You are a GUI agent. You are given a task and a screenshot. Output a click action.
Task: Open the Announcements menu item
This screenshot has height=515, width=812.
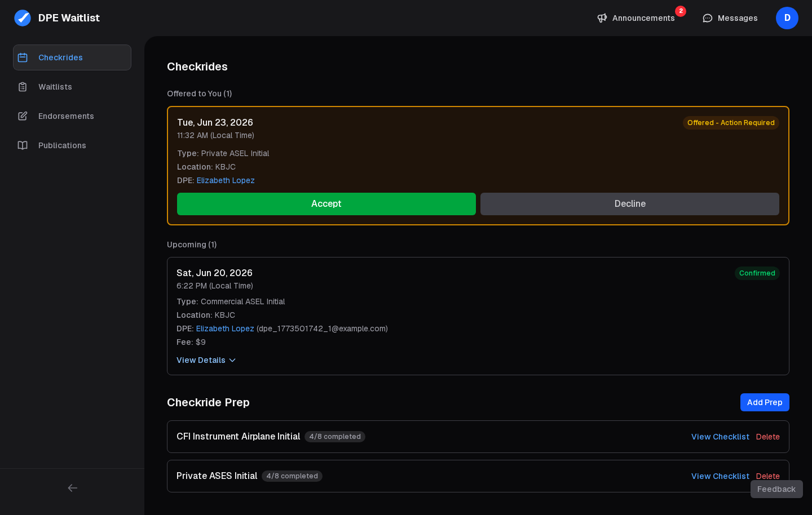pyautogui.click(x=636, y=18)
